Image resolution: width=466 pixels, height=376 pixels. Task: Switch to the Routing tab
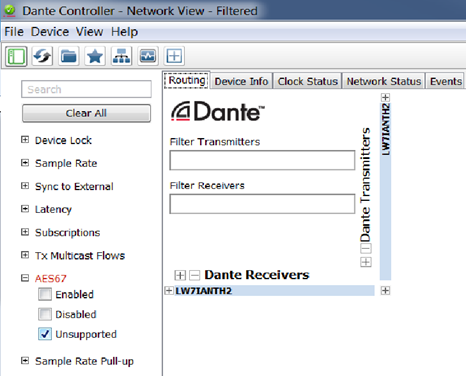(187, 80)
